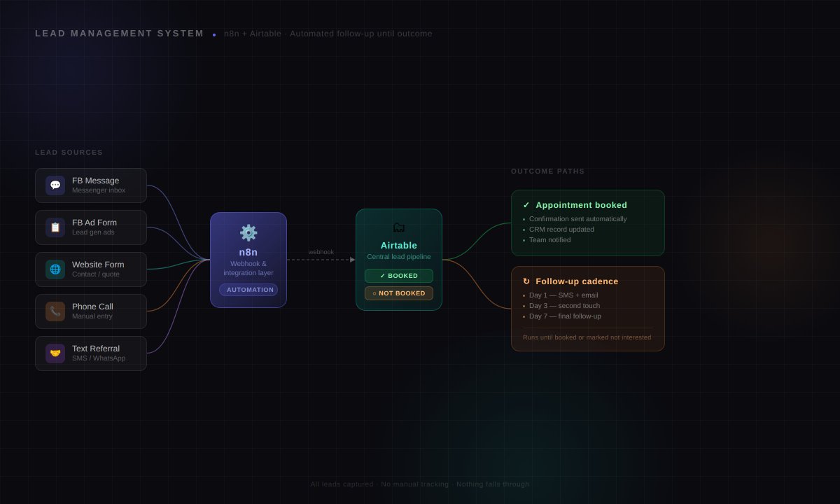This screenshot has width=840, height=504.
Task: Click the LEAD MANAGEMENT SYSTEM title
Action: pos(120,34)
